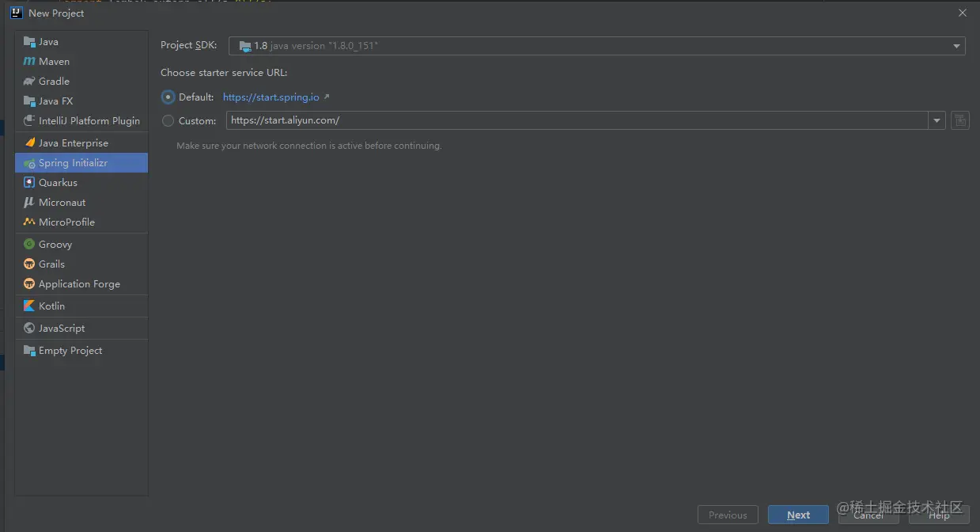Screen dimensions: 980x532
Task: Click the Java FX folder icon
Action: [29, 101]
